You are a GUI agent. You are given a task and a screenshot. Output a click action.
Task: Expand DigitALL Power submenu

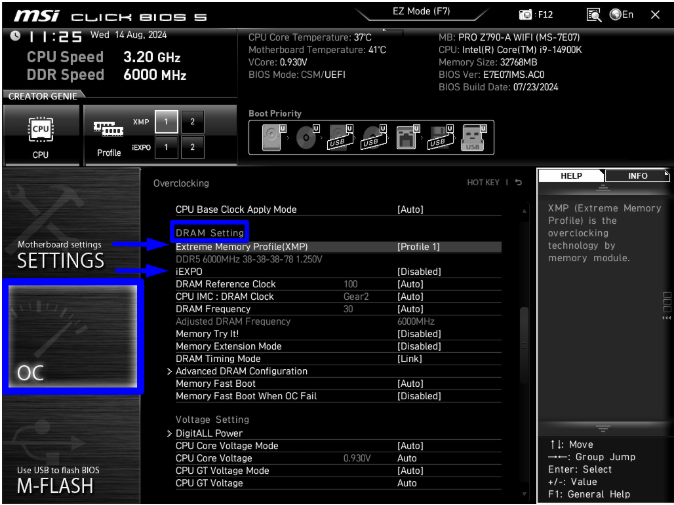(x=208, y=433)
